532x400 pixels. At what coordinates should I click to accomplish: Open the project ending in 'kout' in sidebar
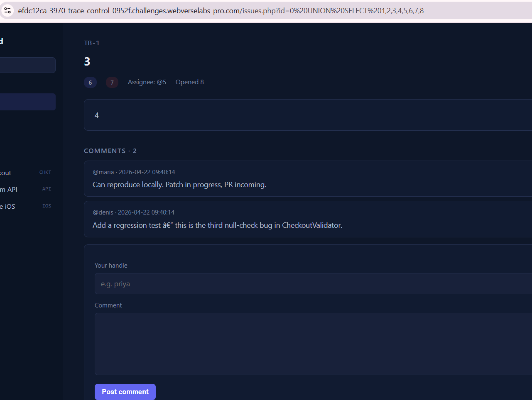(6, 173)
